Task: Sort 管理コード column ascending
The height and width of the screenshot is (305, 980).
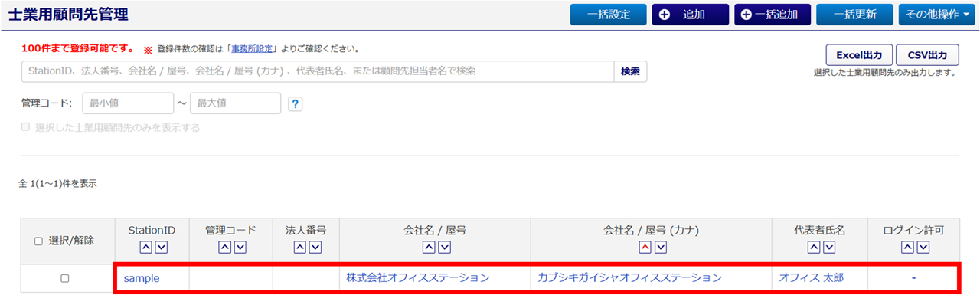Action: (224, 247)
